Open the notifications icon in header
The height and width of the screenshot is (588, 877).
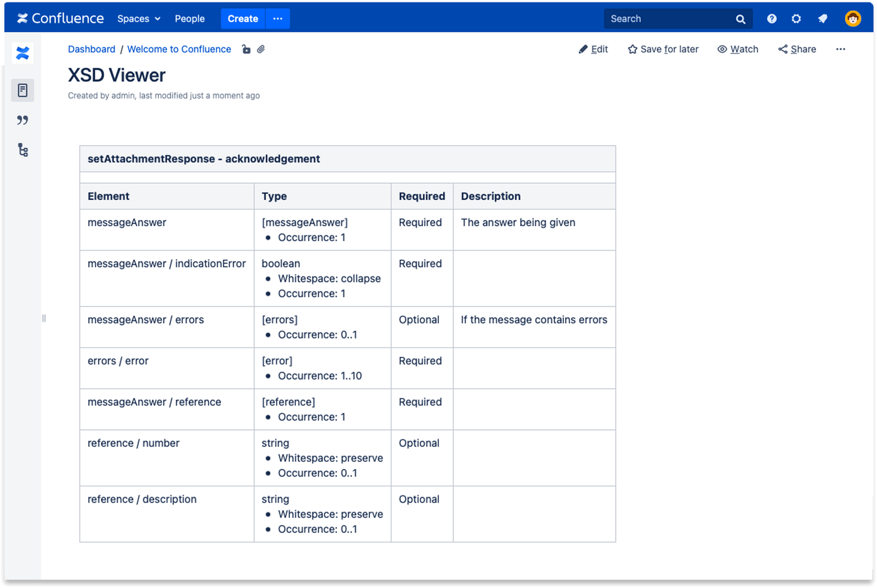point(822,18)
